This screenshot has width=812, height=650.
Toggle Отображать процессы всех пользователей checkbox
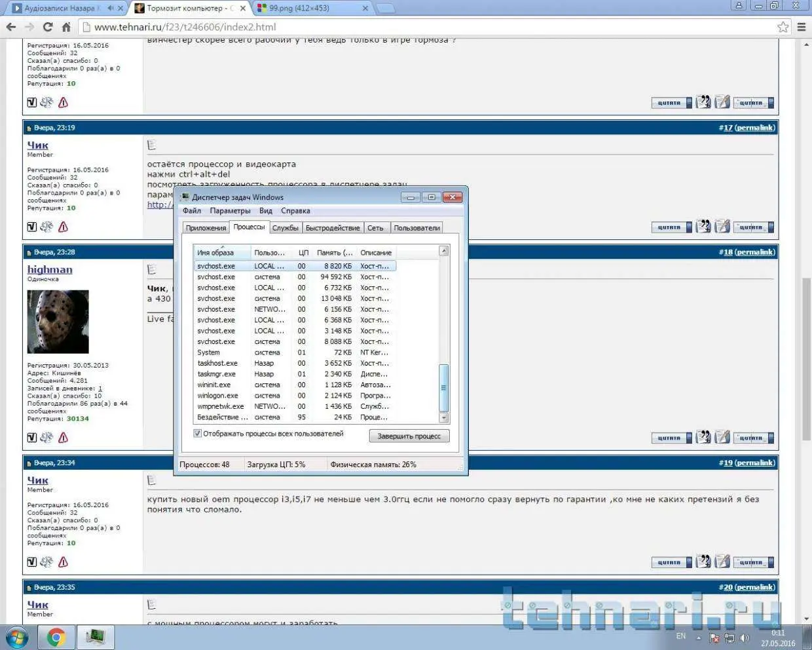(197, 434)
